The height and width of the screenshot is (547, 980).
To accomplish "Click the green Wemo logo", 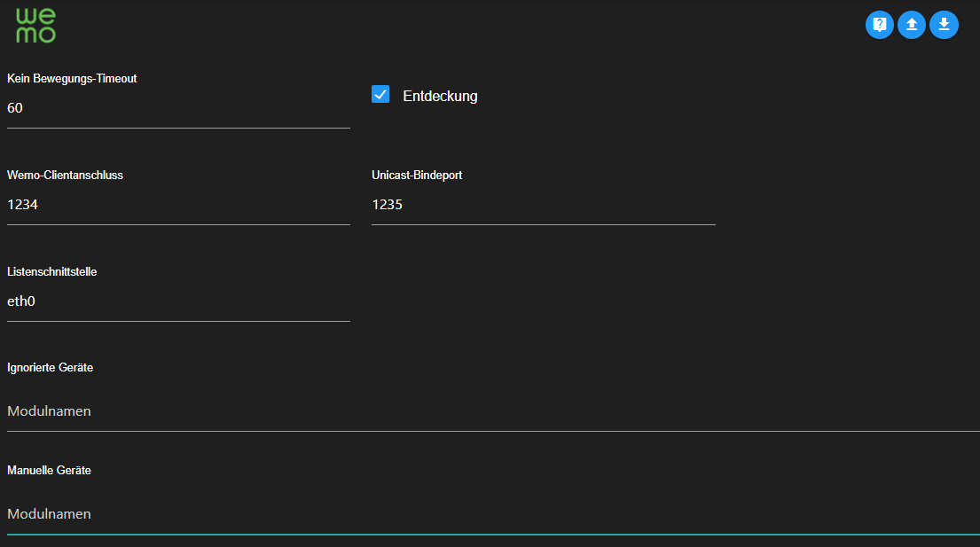I will click(x=35, y=27).
